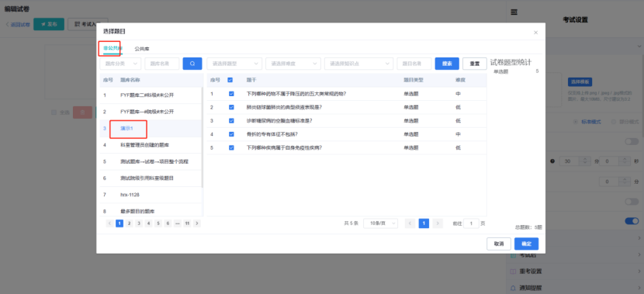The height and width of the screenshot is (294, 644).
Task: Uncheck question 骨折的专有体征不包括
Action: click(231, 134)
